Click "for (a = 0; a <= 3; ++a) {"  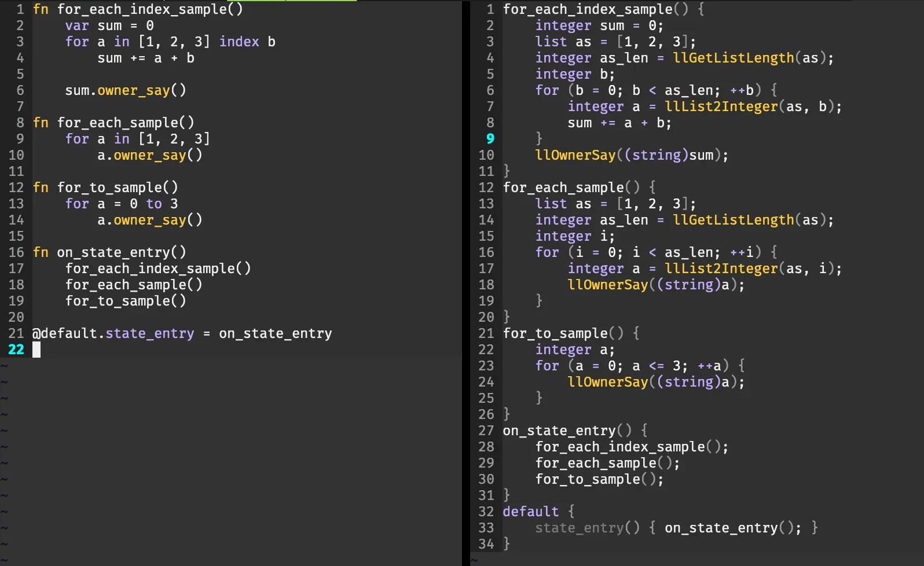coord(640,366)
